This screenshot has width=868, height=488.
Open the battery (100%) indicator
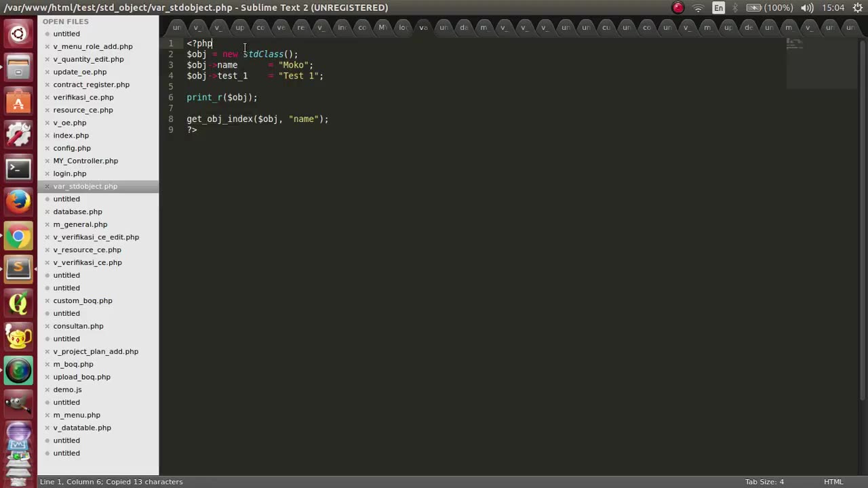769,7
